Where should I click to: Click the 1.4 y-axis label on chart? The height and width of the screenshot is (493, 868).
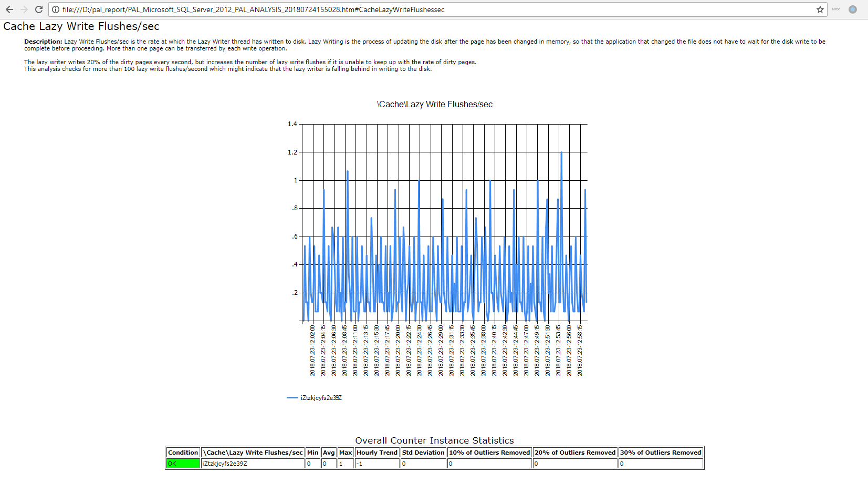(292, 124)
